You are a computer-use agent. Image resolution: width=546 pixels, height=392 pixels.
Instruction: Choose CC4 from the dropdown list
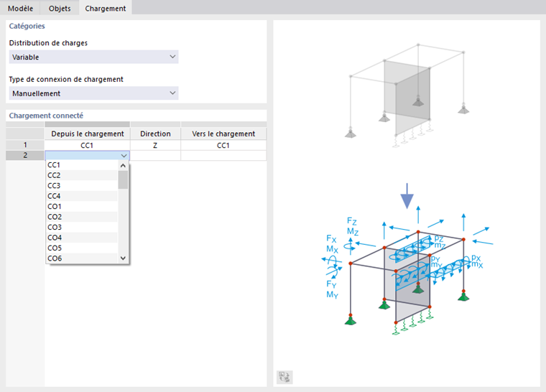pos(82,196)
